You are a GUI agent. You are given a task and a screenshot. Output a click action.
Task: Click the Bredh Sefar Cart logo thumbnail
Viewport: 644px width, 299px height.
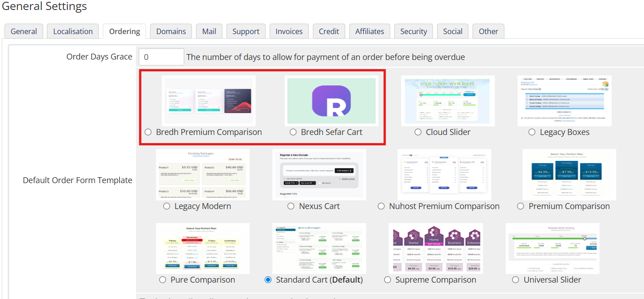(332, 100)
